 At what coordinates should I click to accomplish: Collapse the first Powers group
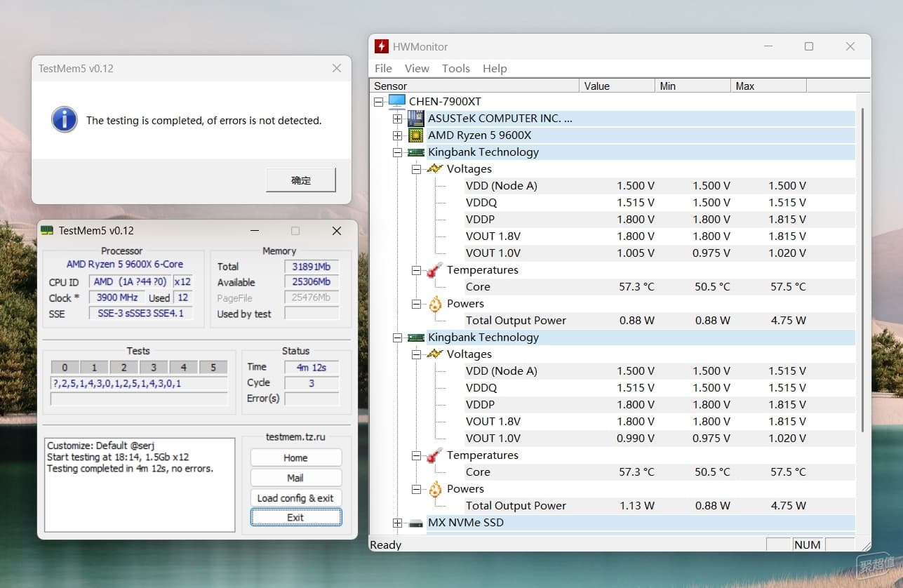pyautogui.click(x=417, y=304)
